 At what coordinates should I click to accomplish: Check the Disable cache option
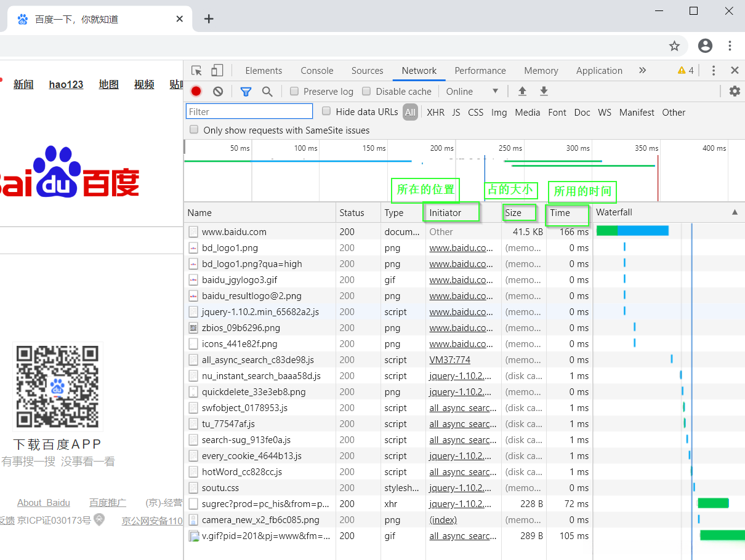point(366,92)
